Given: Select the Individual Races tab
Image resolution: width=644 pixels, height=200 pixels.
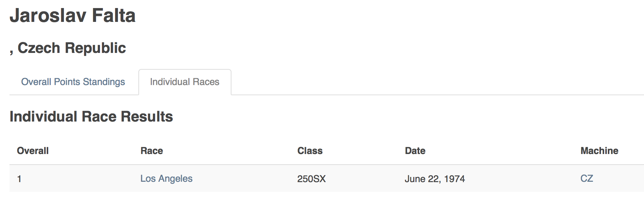Looking at the screenshot, I should tap(185, 82).
